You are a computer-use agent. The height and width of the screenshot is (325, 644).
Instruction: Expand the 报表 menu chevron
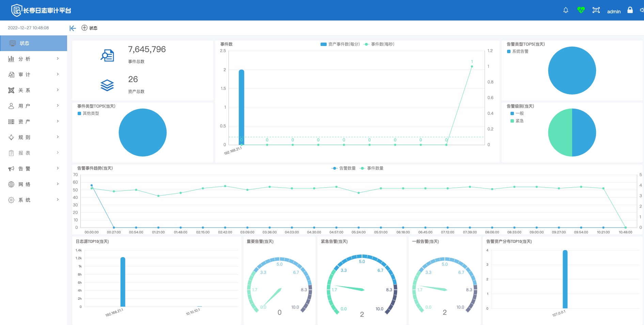(58, 153)
